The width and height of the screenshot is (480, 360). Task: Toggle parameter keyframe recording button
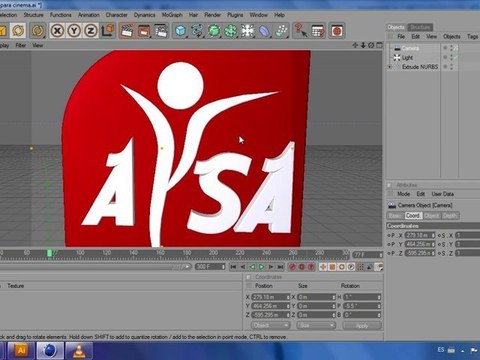coord(351,267)
